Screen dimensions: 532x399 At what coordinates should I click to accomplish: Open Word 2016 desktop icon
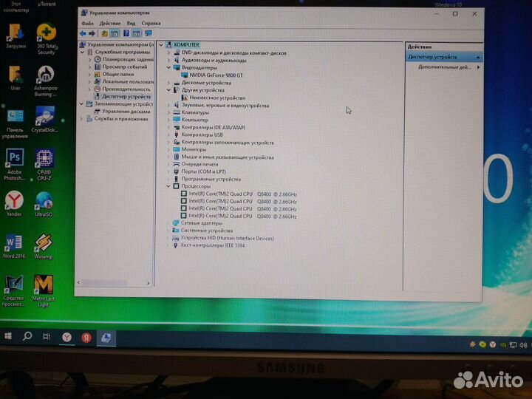14,246
